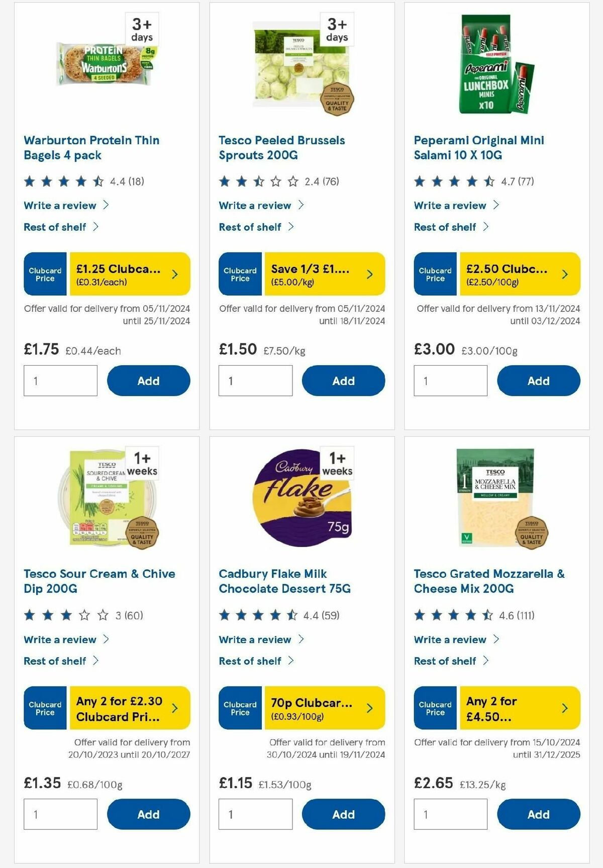The height and width of the screenshot is (868, 603).
Task: Click the Clubcard Price badge on Mozzarella offer
Action: (x=435, y=708)
